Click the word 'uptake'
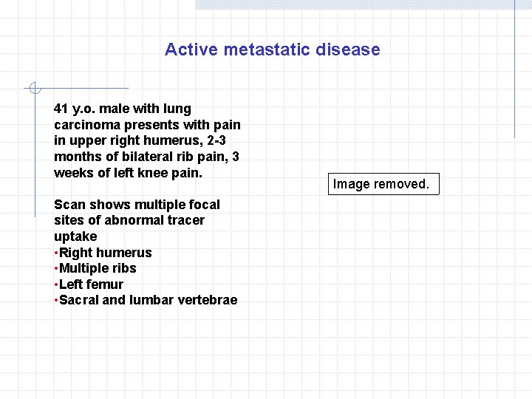This screenshot has height=399, width=532. coord(75,237)
